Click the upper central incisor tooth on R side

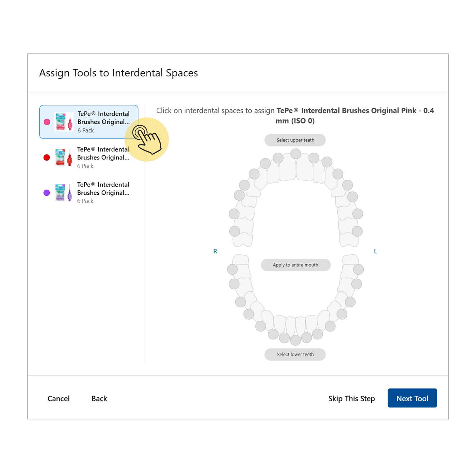point(287,168)
